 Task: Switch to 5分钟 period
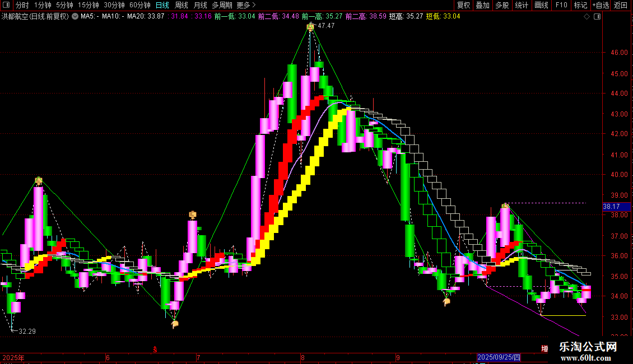click(64, 5)
